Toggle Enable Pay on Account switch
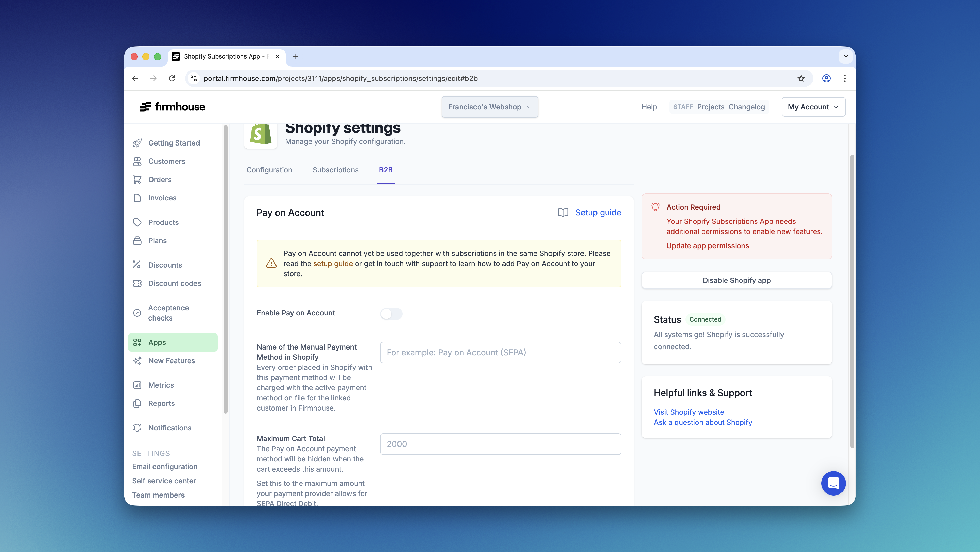 (391, 314)
